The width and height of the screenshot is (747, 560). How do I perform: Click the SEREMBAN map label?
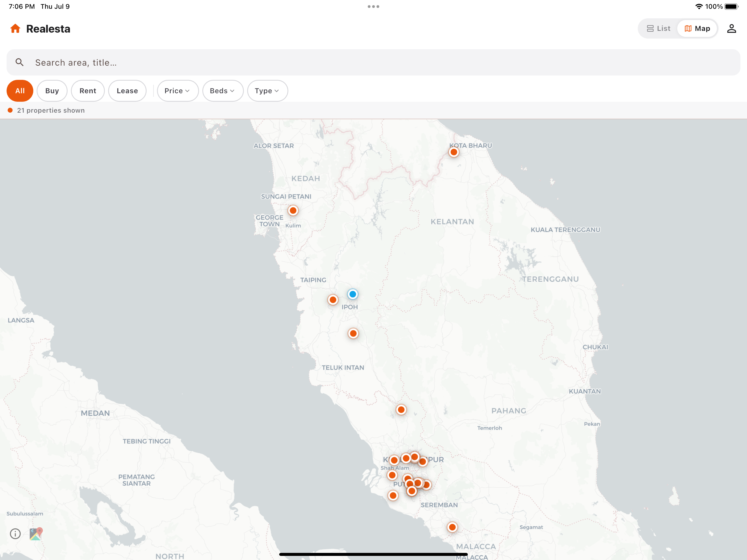pos(439,505)
